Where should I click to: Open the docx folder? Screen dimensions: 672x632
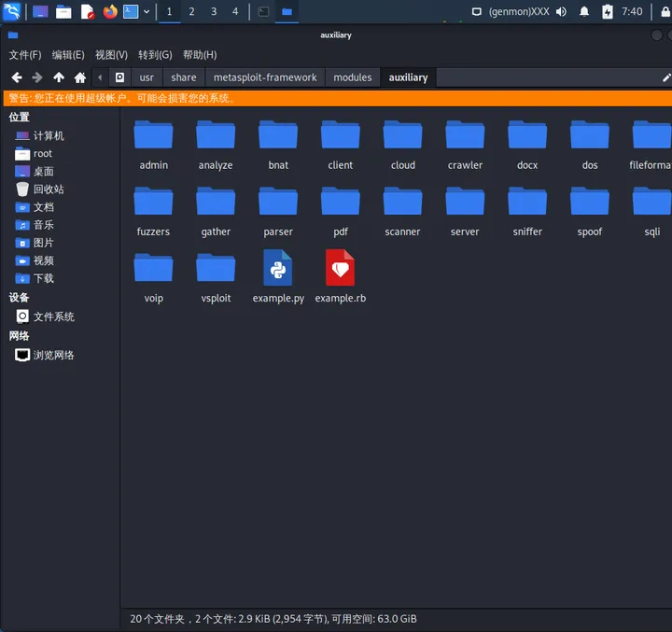[x=527, y=145]
